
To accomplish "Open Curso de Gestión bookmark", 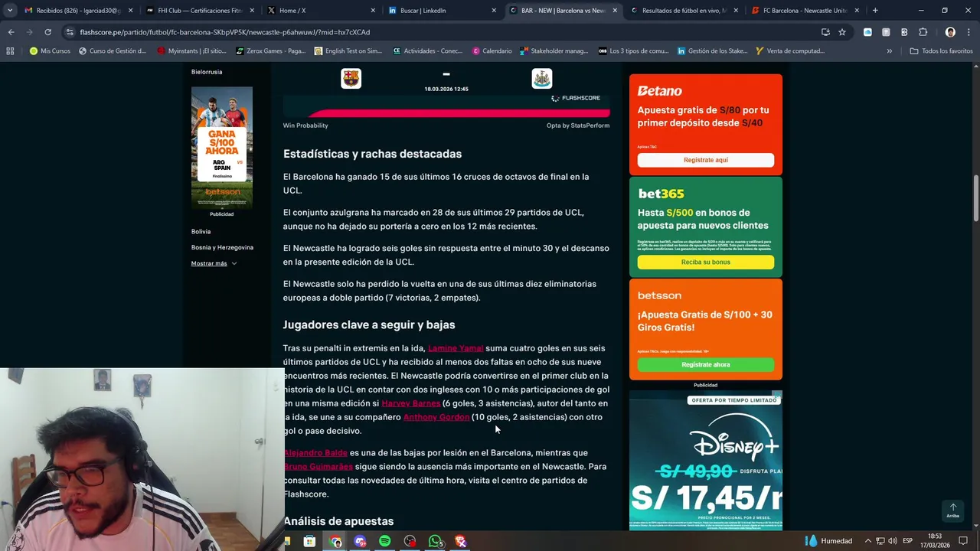I will click(x=112, y=51).
